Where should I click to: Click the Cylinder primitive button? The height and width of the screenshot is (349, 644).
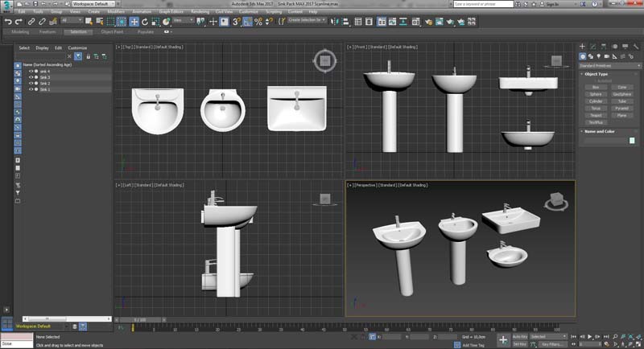point(595,101)
